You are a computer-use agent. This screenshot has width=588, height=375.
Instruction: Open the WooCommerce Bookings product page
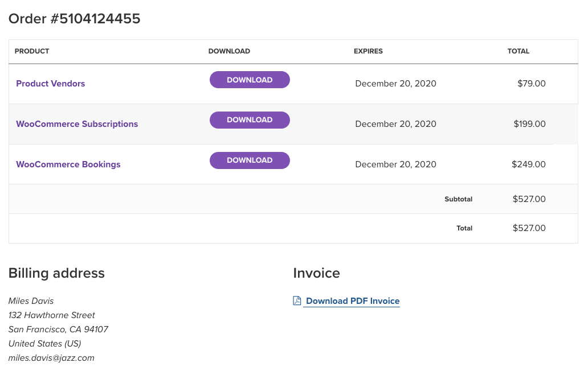pyautogui.click(x=68, y=164)
